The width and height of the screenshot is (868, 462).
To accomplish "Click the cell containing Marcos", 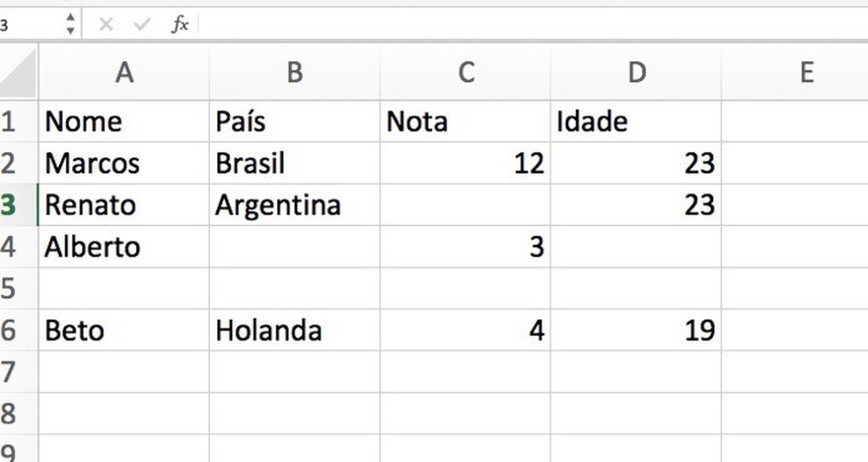I will [124, 163].
